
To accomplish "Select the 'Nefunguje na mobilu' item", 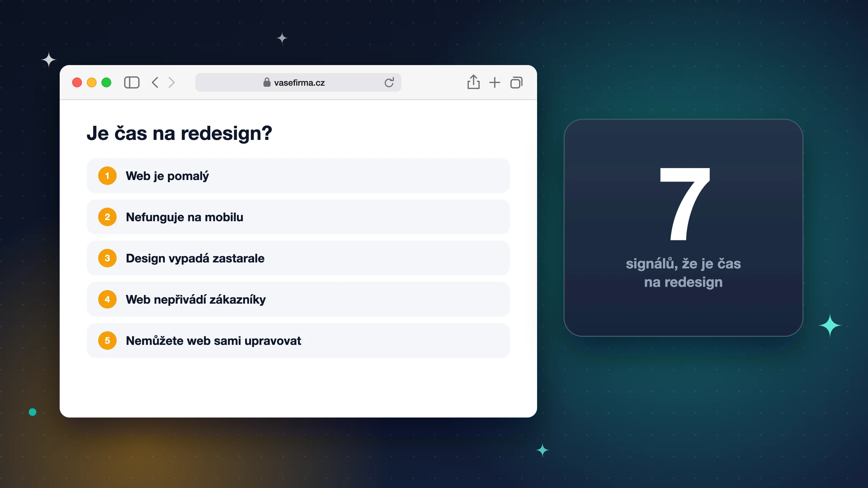I will tap(298, 217).
